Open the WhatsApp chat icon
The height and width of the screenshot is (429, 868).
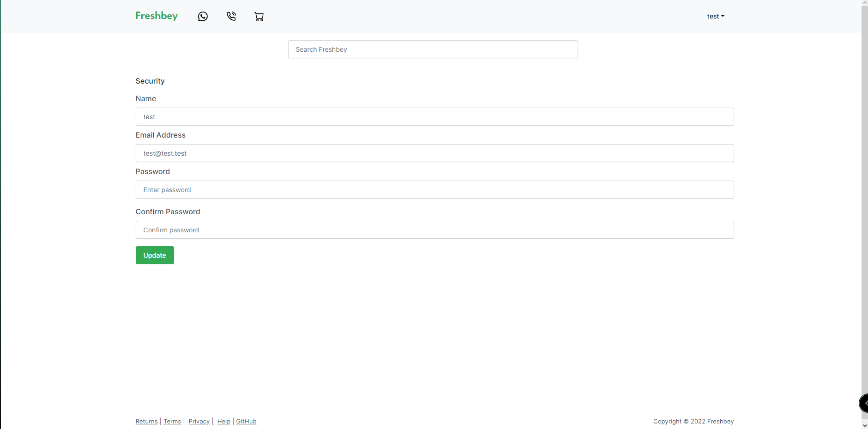pyautogui.click(x=203, y=17)
